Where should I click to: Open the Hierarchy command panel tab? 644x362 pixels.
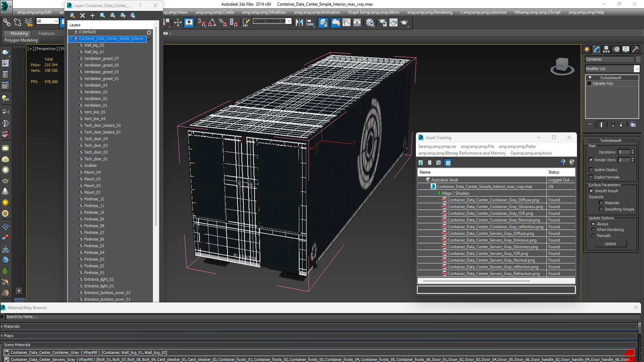pos(606,49)
